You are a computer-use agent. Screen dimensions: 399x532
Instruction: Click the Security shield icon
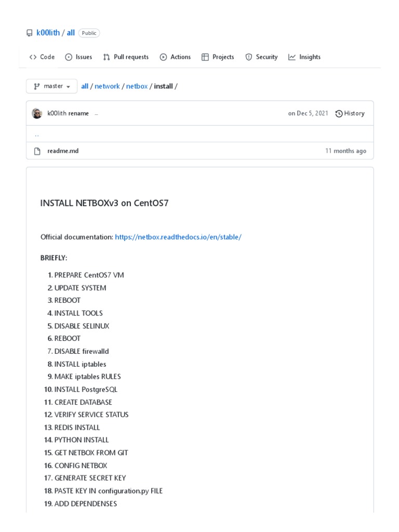[x=248, y=57]
